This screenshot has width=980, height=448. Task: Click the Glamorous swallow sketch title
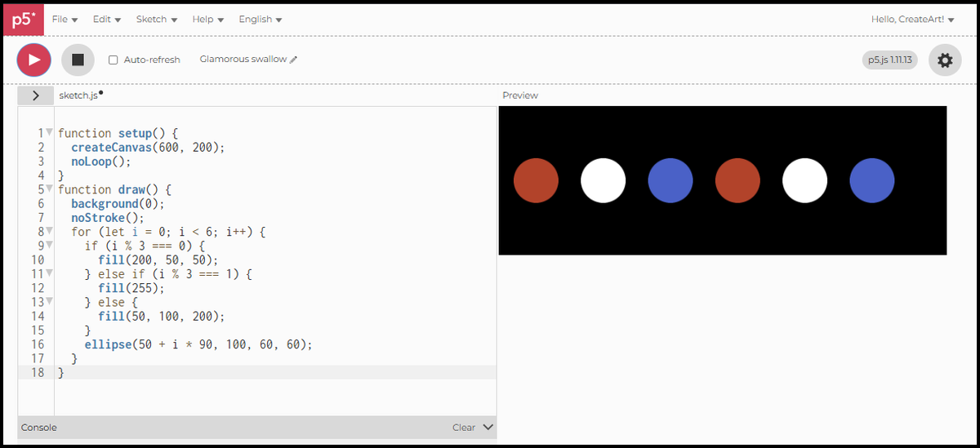click(243, 60)
